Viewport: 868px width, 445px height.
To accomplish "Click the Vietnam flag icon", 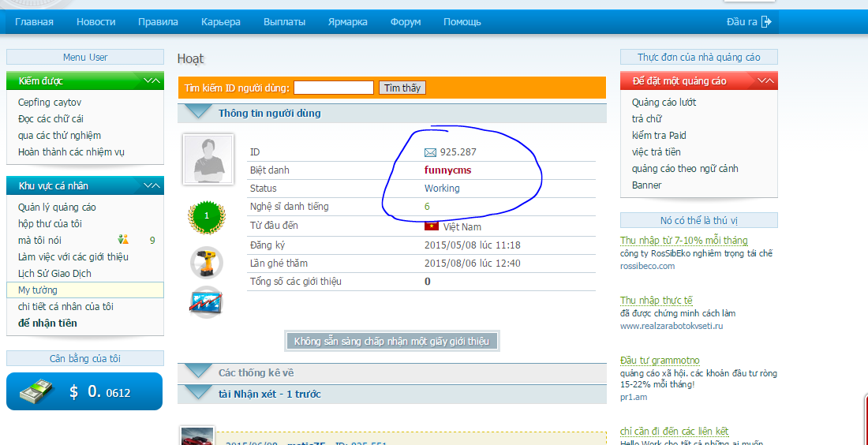I will point(431,226).
